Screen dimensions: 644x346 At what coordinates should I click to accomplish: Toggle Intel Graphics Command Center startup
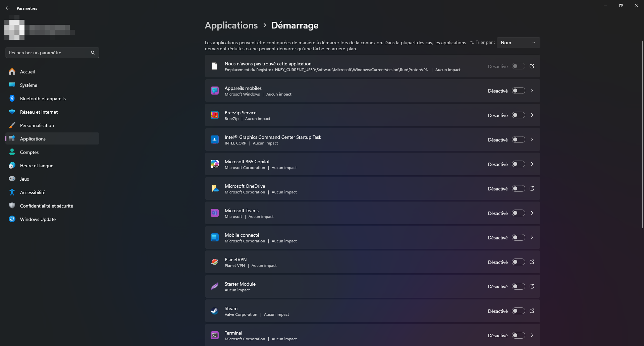(518, 139)
